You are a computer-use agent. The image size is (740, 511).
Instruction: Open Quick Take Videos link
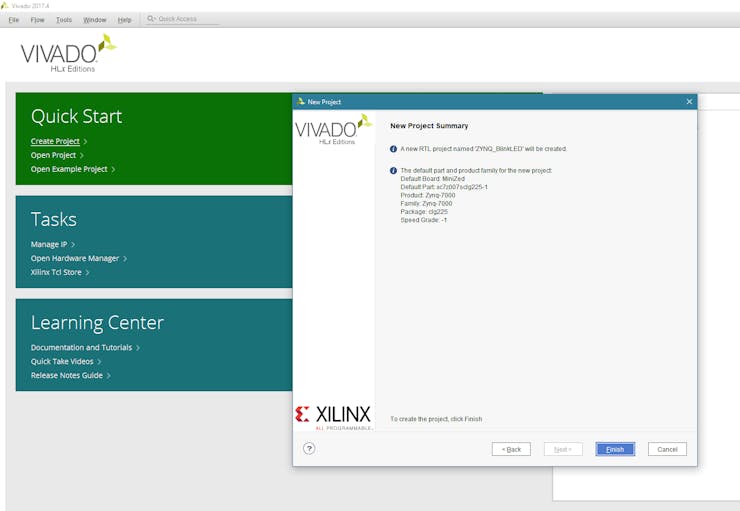[x=62, y=361]
